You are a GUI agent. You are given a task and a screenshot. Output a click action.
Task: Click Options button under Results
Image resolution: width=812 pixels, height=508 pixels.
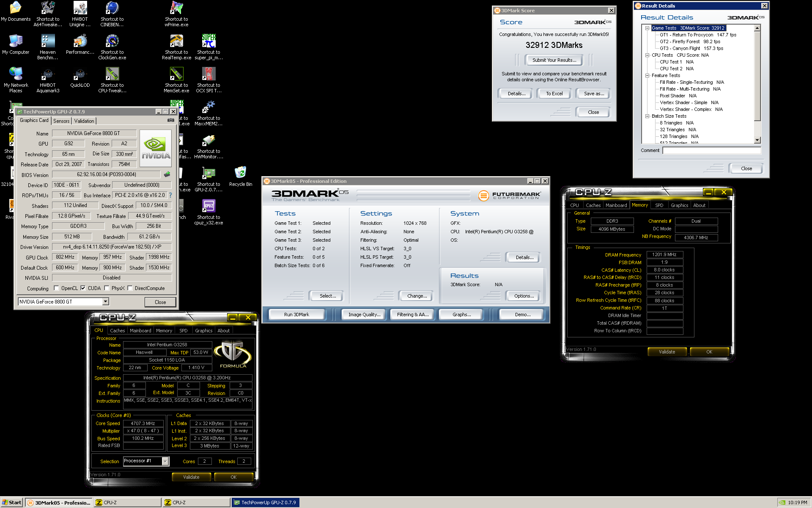[x=524, y=296]
